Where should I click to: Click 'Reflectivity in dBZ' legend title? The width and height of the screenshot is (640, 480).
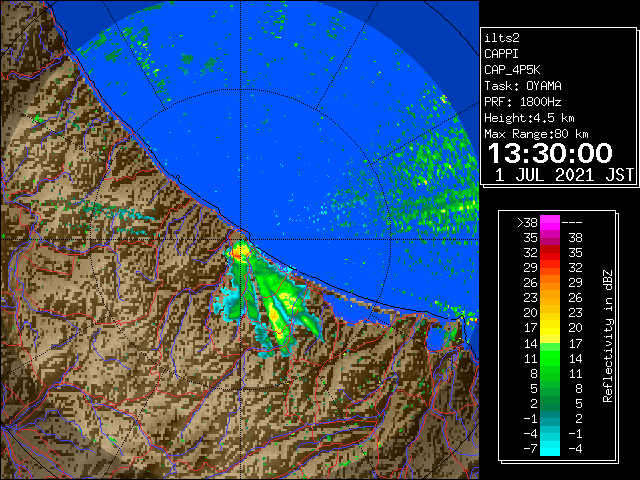click(x=608, y=336)
